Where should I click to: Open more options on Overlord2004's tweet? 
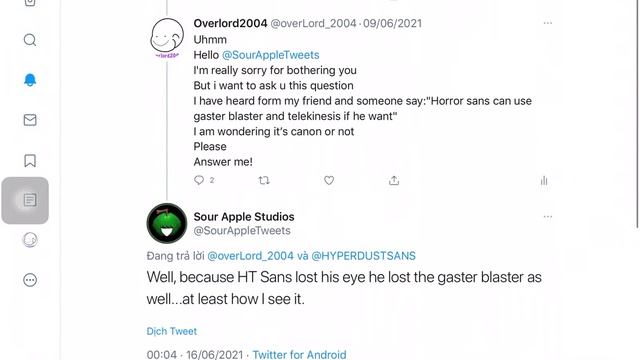point(548,23)
